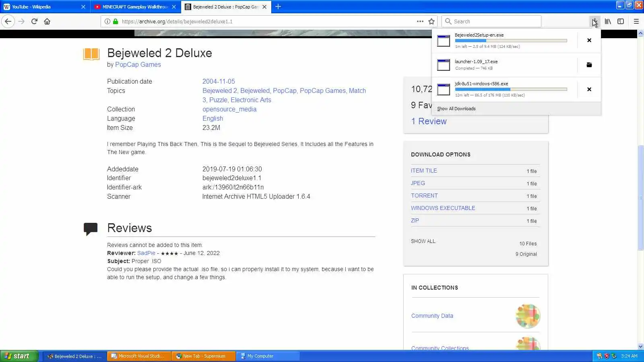Open the PopCap Games creator link
The width and height of the screenshot is (644, 362).
click(138, 65)
